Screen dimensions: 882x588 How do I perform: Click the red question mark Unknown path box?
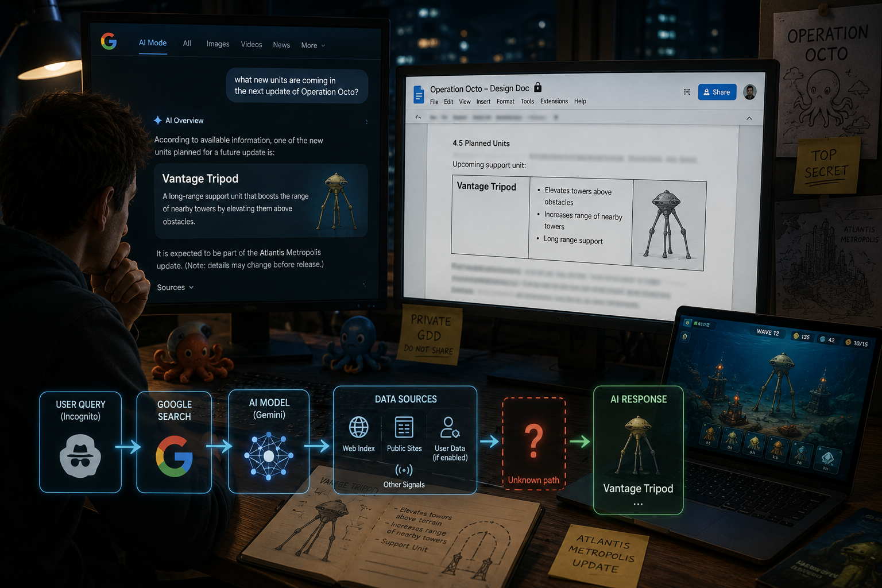coord(533,444)
